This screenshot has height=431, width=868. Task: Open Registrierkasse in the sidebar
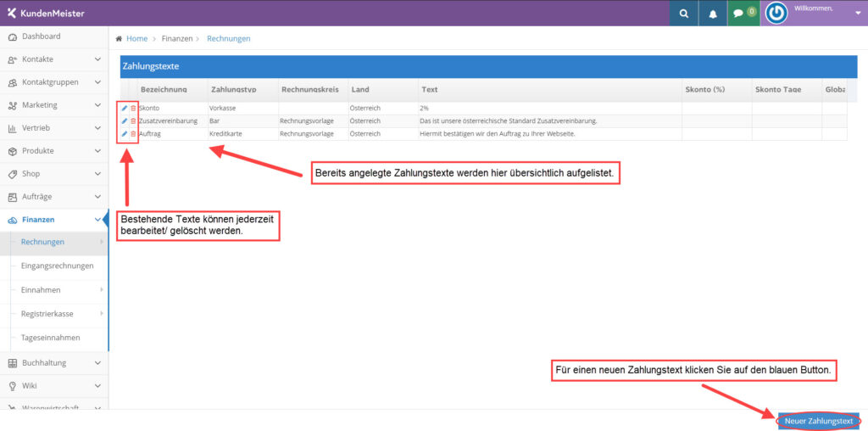point(47,314)
